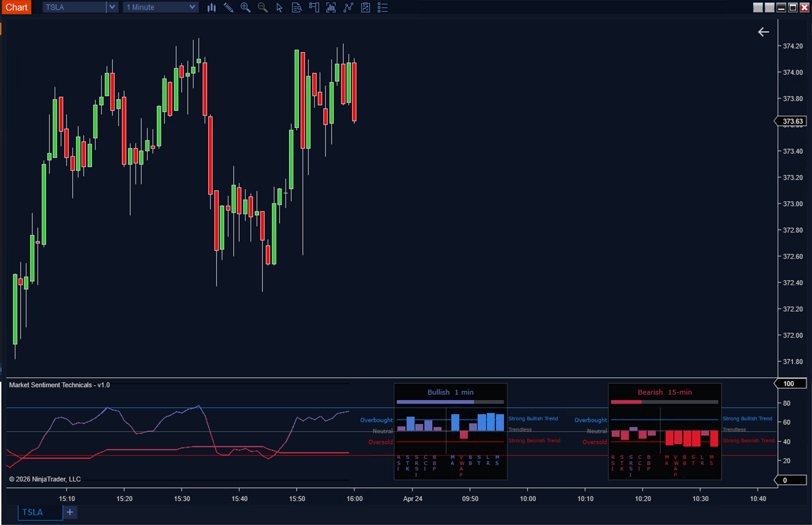Click the Zoom Out magnifier icon
812x525 pixels.
coord(262,7)
